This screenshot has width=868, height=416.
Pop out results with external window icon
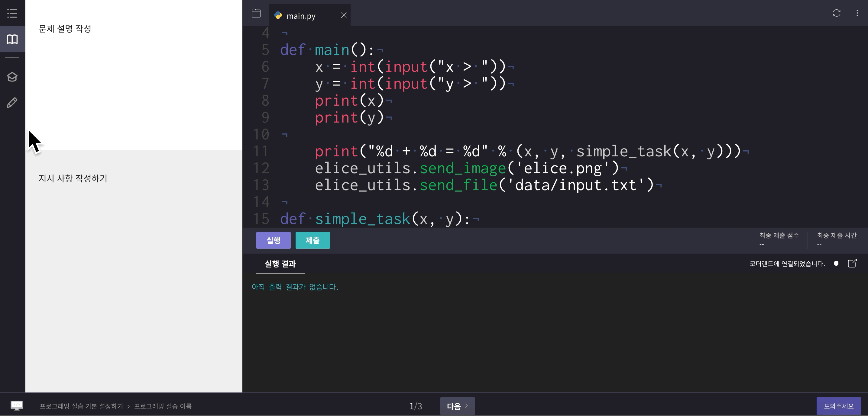coord(852,263)
